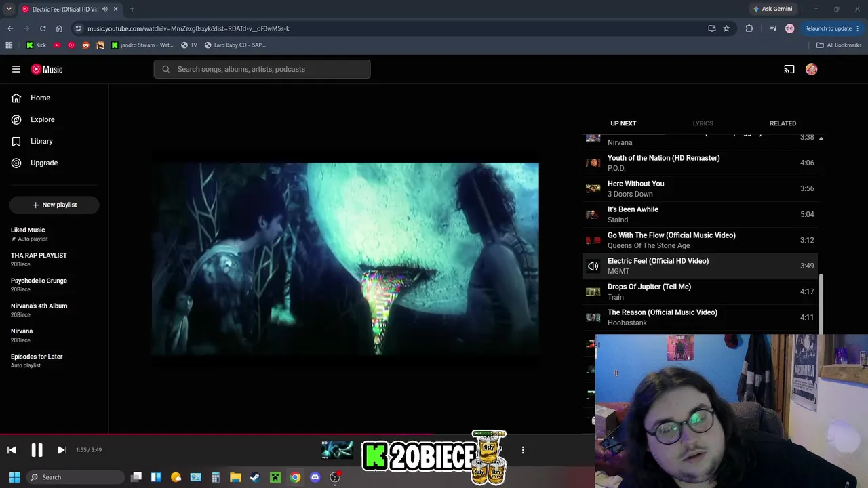Skip to previous song in player bar
This screenshot has height=488, width=868.
pos(12,450)
